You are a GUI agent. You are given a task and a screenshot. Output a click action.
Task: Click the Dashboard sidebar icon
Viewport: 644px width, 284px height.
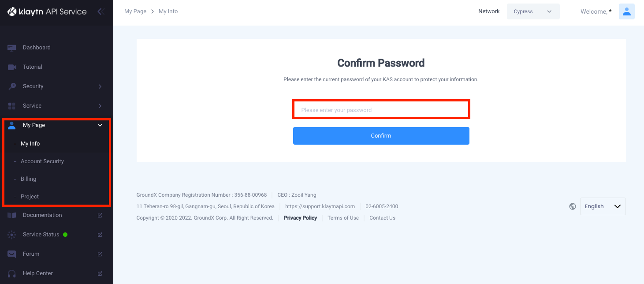[x=12, y=48]
